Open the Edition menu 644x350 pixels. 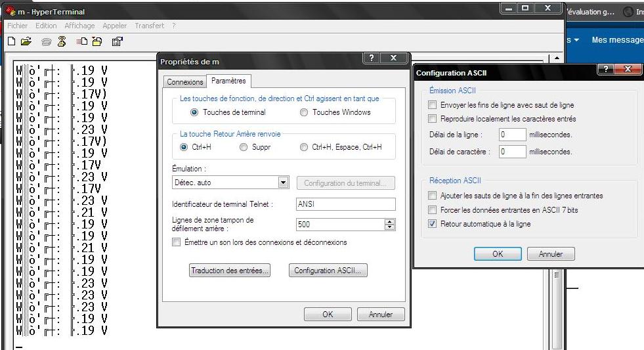click(x=46, y=26)
